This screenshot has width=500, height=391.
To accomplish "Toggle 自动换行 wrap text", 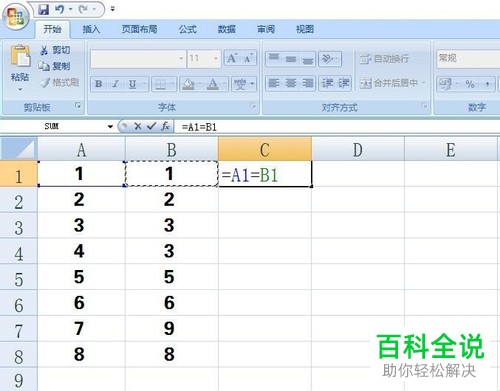I will pyautogui.click(x=384, y=59).
